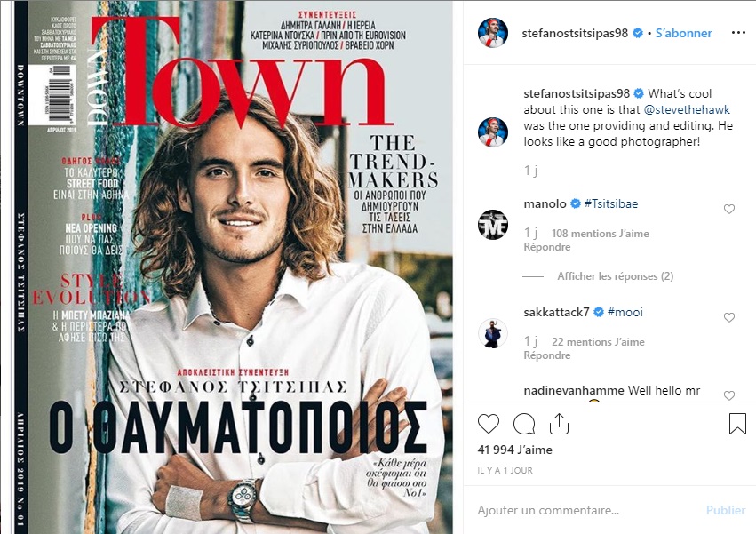
Task: Click the S'abonner follow link
Action: pos(683,33)
